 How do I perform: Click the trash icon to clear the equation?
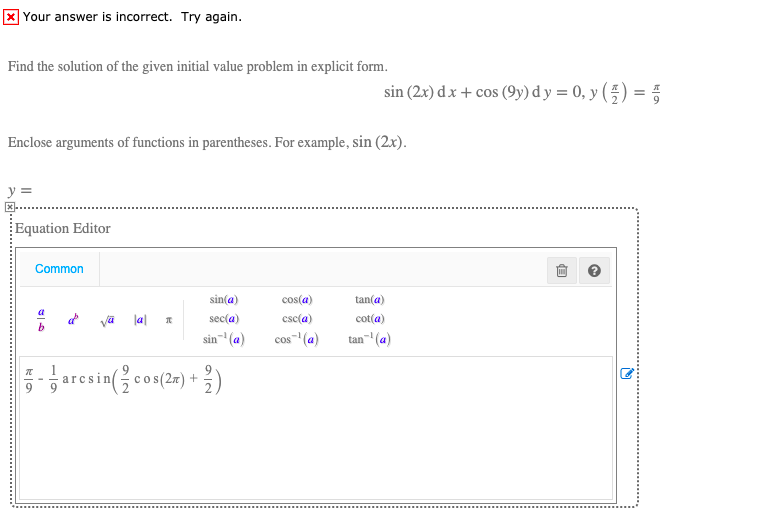(562, 270)
